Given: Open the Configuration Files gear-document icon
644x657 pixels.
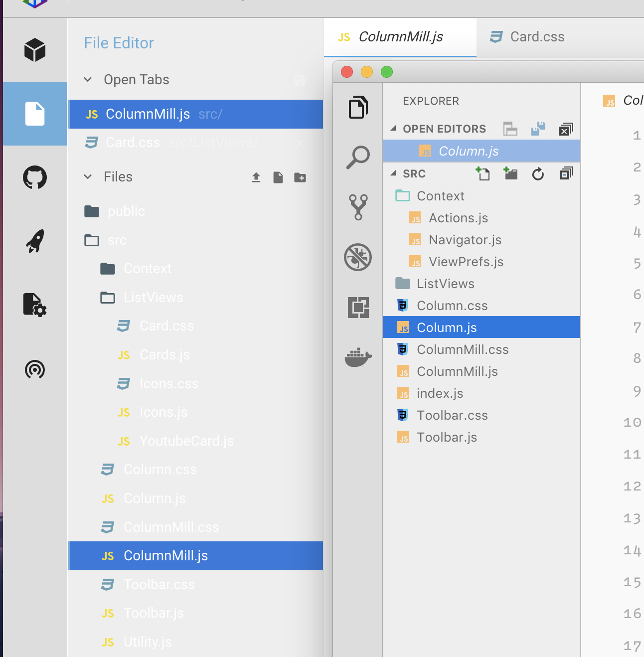Looking at the screenshot, I should 35,305.
